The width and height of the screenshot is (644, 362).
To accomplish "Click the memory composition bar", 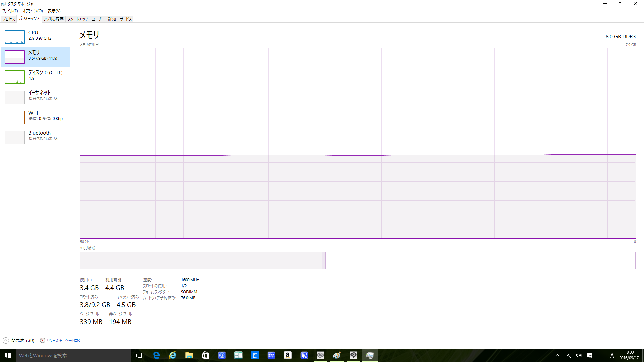I will coord(358,260).
